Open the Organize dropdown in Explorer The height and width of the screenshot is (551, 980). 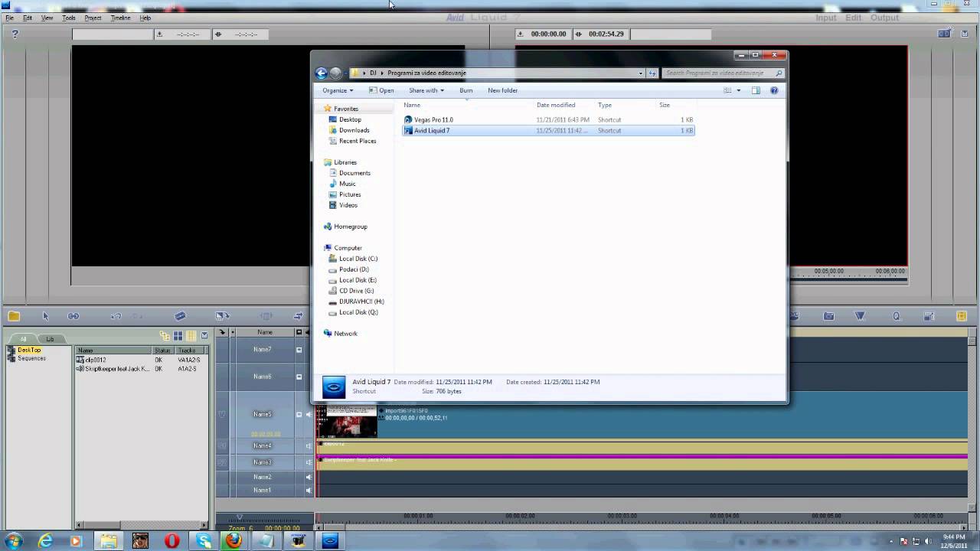point(338,90)
